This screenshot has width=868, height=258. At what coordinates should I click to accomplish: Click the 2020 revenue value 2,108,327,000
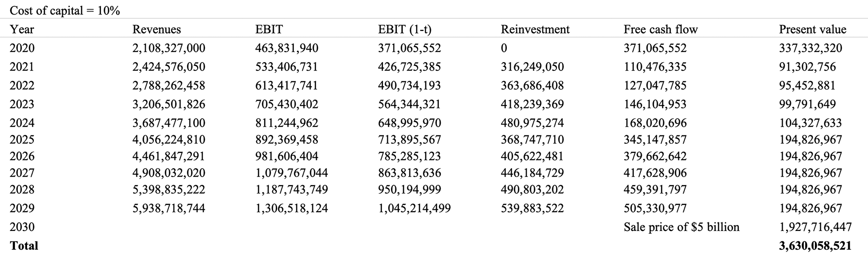coord(169,48)
